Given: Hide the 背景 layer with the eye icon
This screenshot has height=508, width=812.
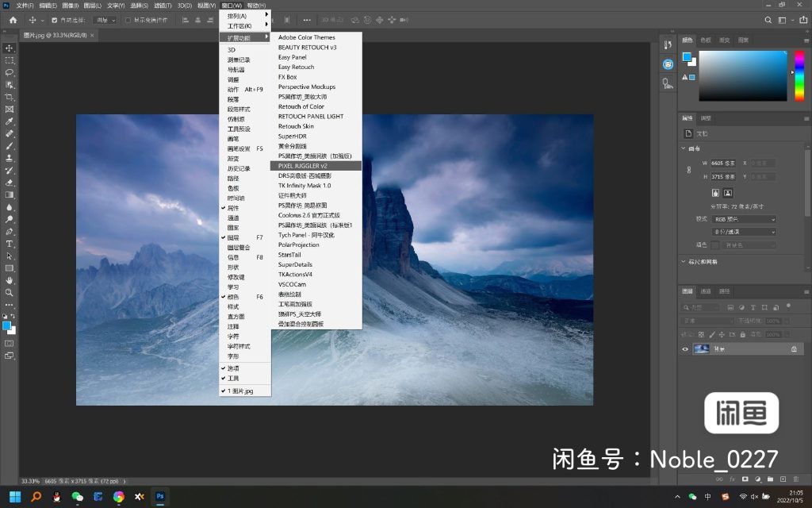Looking at the screenshot, I should click(685, 349).
